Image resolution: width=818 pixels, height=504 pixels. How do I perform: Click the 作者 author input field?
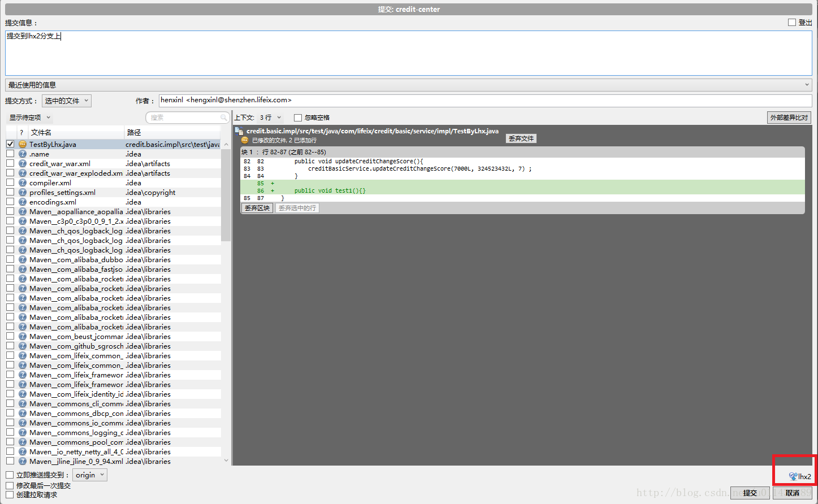coord(486,101)
